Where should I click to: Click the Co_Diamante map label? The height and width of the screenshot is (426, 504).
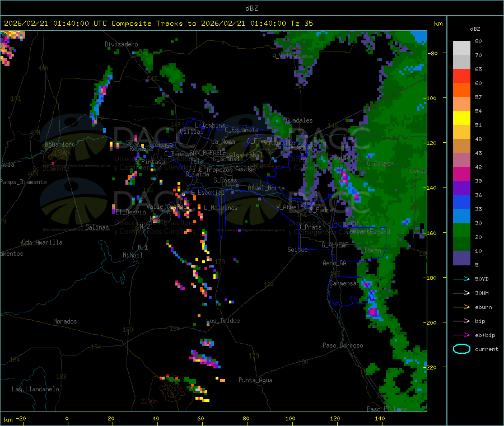tap(51, 168)
